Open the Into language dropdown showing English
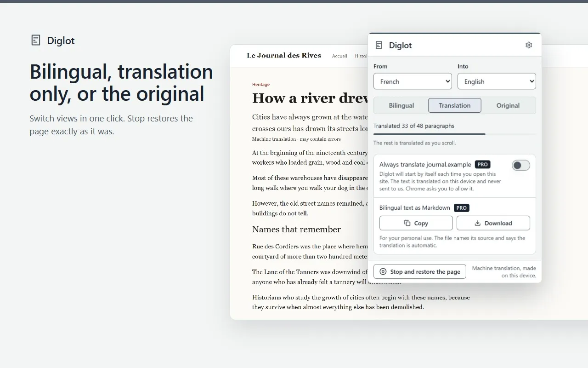 point(497,81)
